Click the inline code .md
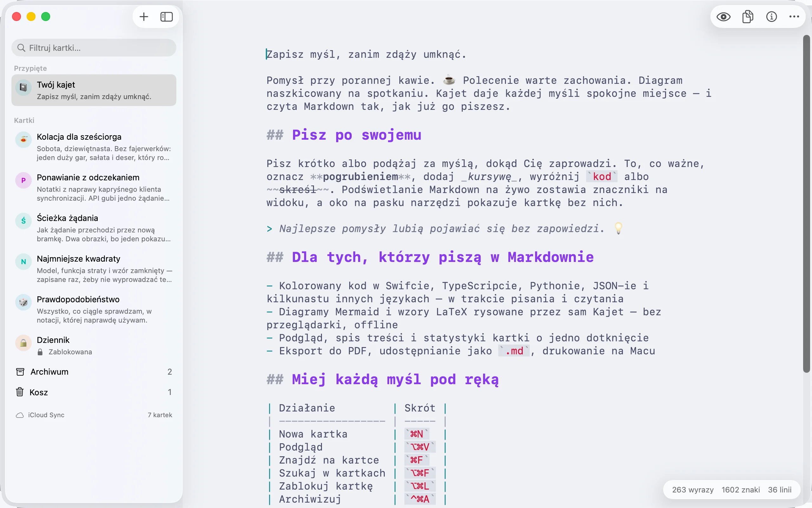The image size is (812, 508). tap(514, 351)
